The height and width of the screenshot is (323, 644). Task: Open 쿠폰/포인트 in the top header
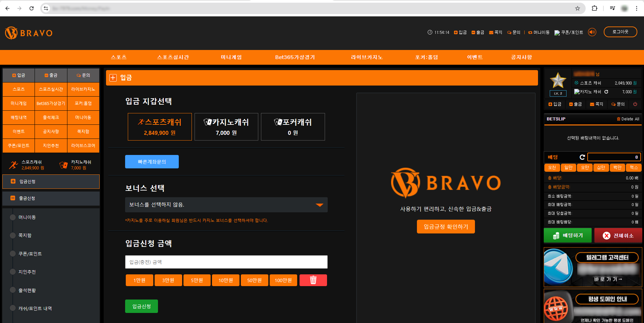click(569, 32)
